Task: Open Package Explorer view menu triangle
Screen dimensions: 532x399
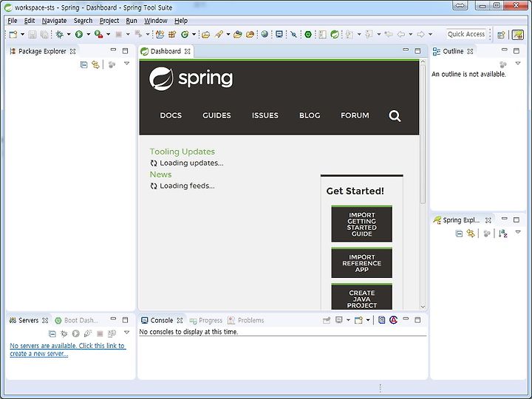Action: click(x=126, y=64)
